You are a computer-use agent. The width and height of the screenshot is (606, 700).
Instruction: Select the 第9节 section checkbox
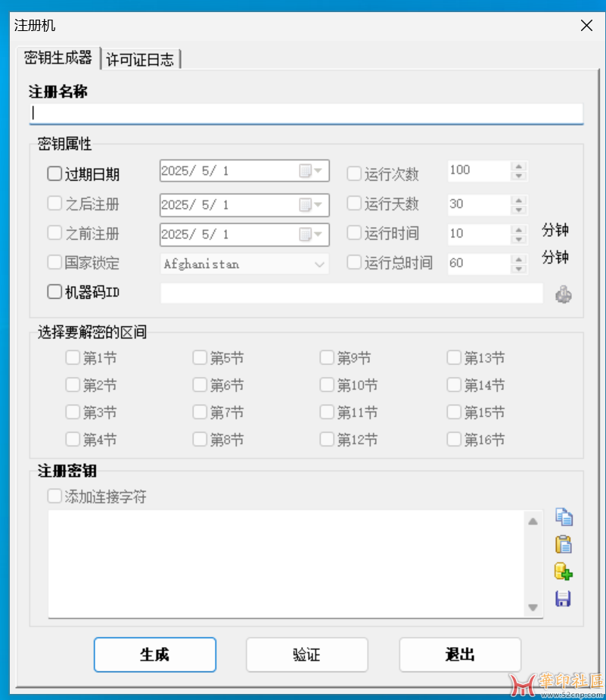[327, 358]
